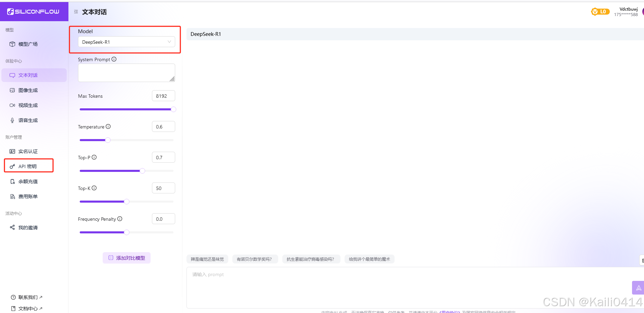Open the 文档中心 documentation link
This screenshot has height=313, width=644.
[x=27, y=309]
